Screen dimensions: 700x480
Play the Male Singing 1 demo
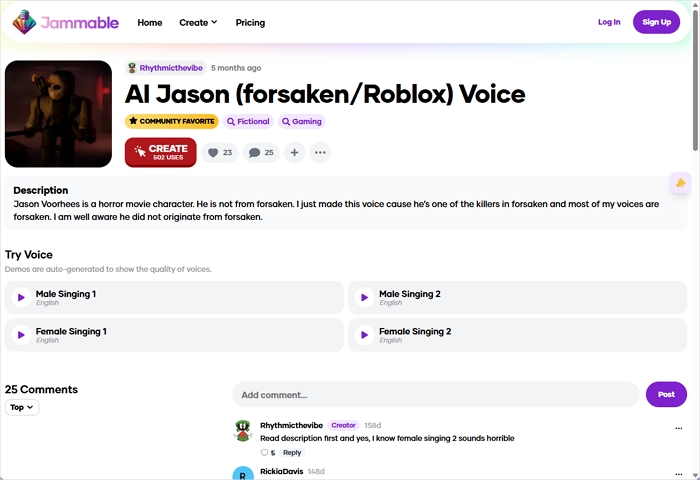pyautogui.click(x=21, y=297)
